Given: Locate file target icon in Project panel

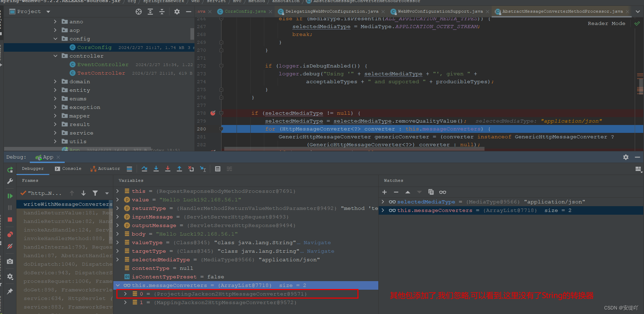Looking at the screenshot, I should 139,12.
